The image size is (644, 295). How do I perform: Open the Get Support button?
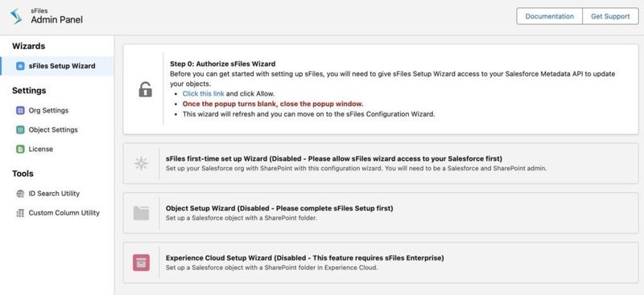[x=610, y=16]
